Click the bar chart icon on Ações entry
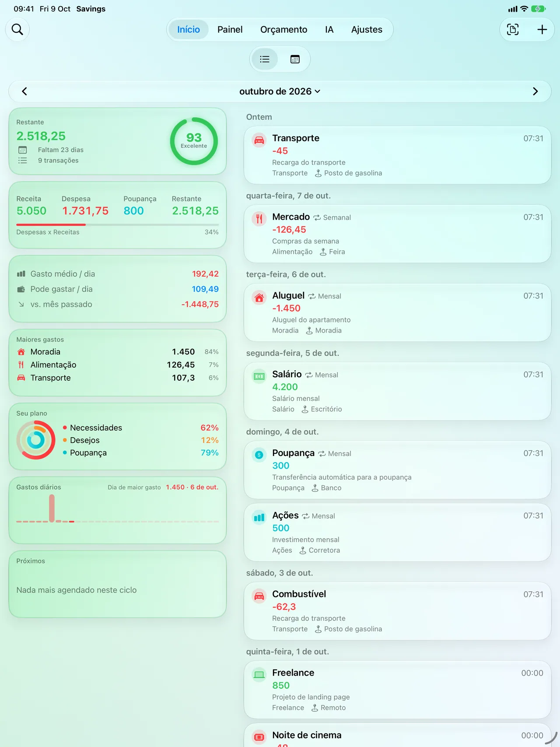560x747 pixels. coord(259,518)
